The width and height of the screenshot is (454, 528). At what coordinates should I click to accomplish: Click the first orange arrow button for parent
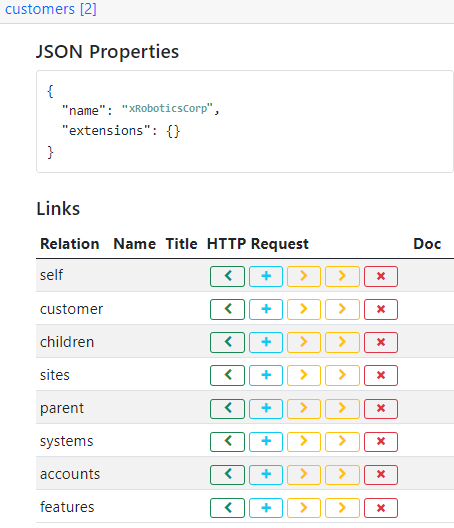pos(304,408)
